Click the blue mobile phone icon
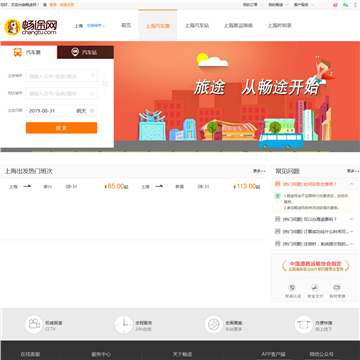 point(355,5)
